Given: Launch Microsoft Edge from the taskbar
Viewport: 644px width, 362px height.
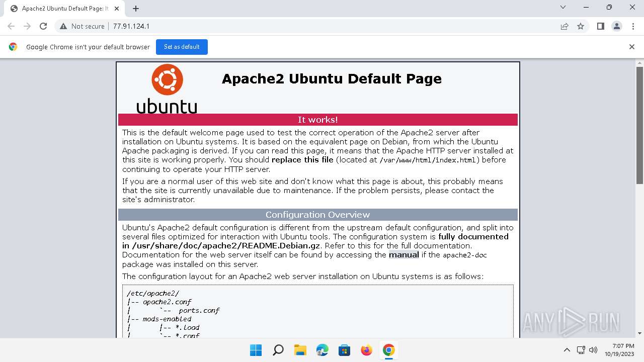Looking at the screenshot, I should [x=323, y=350].
